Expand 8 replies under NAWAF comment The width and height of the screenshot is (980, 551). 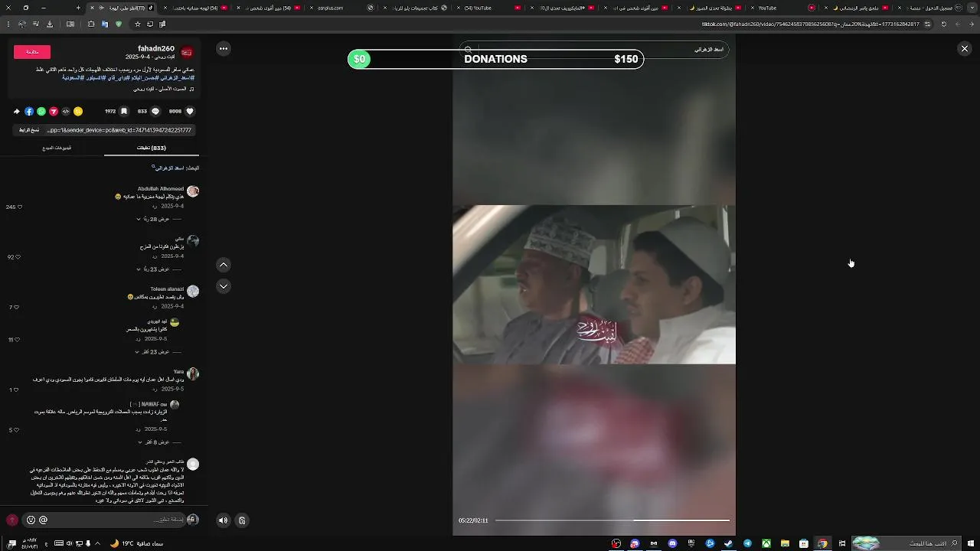[160, 442]
